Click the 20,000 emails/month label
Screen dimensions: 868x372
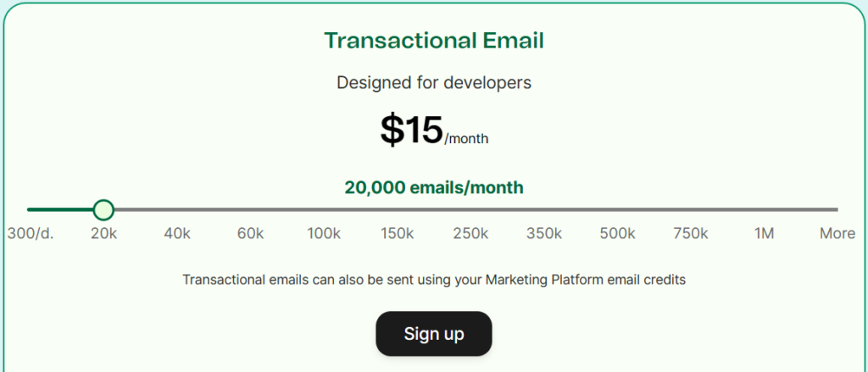[x=434, y=187]
